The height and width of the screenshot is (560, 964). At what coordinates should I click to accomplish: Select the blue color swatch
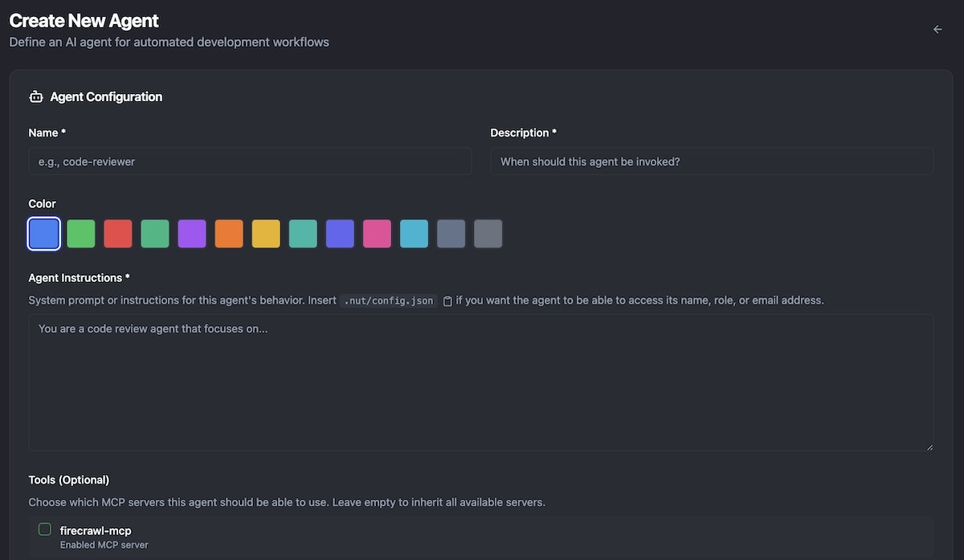tap(43, 234)
